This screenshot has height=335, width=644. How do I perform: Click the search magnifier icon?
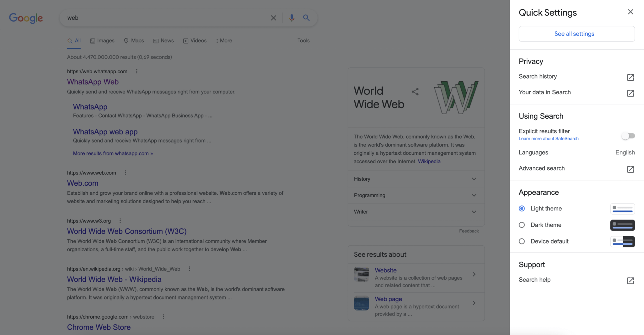306,18
